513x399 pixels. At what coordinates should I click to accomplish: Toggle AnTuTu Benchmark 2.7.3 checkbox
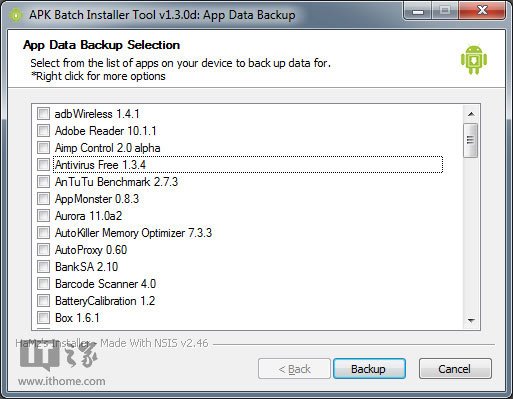[x=43, y=182]
